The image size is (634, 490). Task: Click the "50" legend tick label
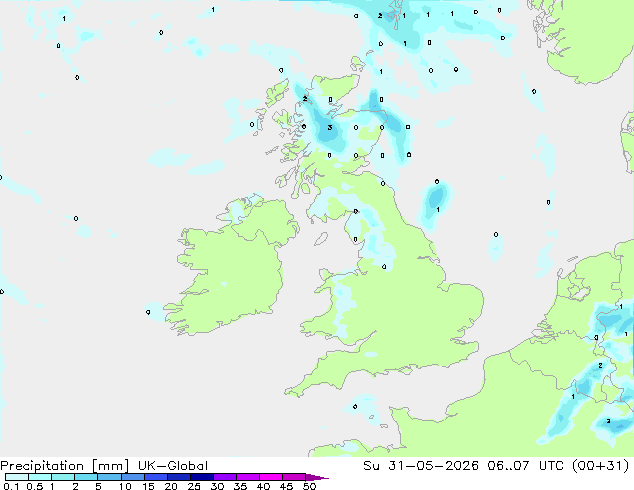click(x=309, y=486)
